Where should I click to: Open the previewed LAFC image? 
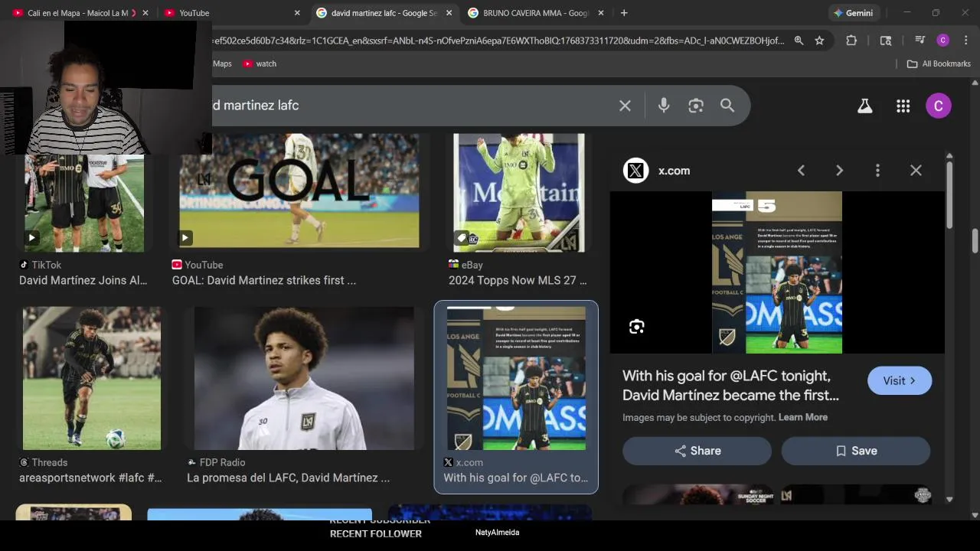[777, 272]
